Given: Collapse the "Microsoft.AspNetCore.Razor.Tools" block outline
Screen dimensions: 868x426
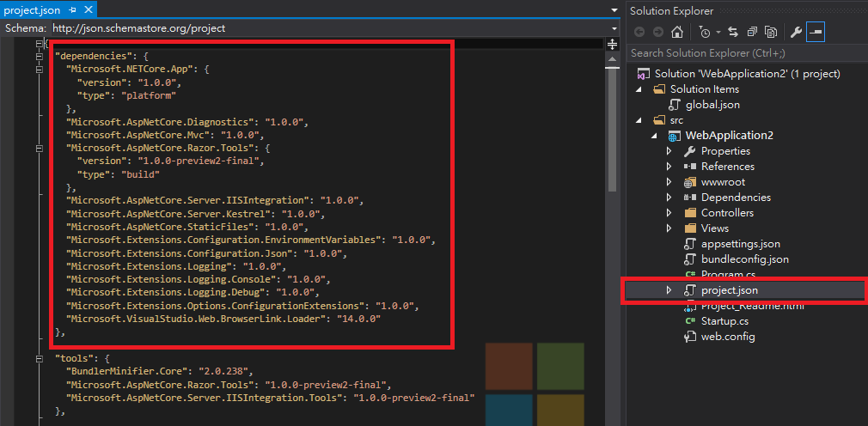Looking at the screenshot, I should [39, 149].
